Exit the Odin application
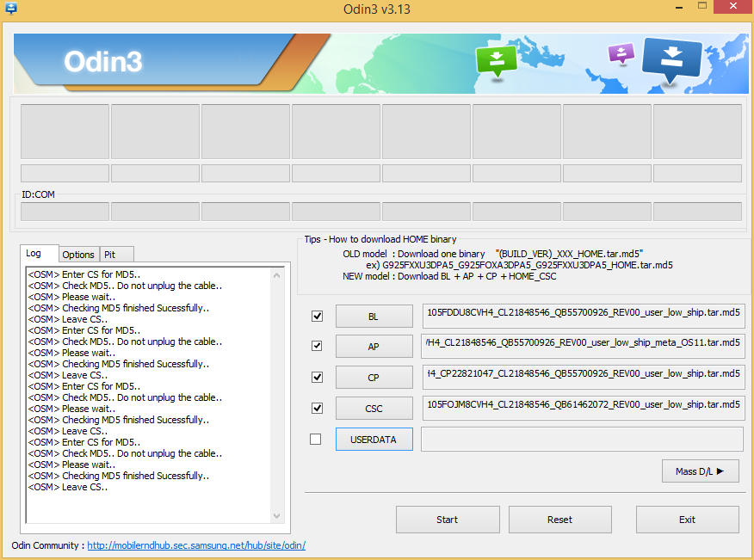The width and height of the screenshot is (754, 560). point(687,520)
